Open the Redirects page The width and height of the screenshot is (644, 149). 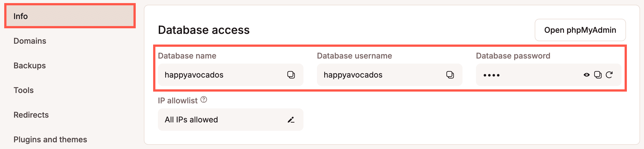(31, 115)
